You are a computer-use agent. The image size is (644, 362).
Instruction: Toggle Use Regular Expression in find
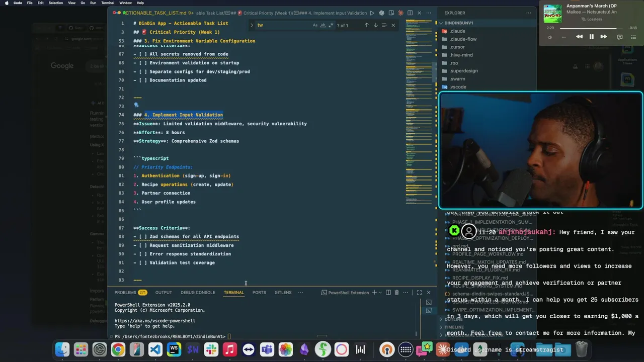[331, 25]
